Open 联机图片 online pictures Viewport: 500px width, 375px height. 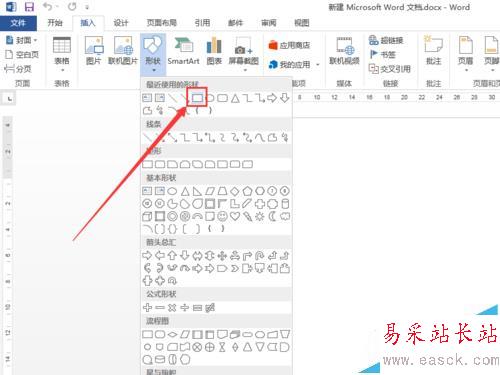(x=123, y=51)
